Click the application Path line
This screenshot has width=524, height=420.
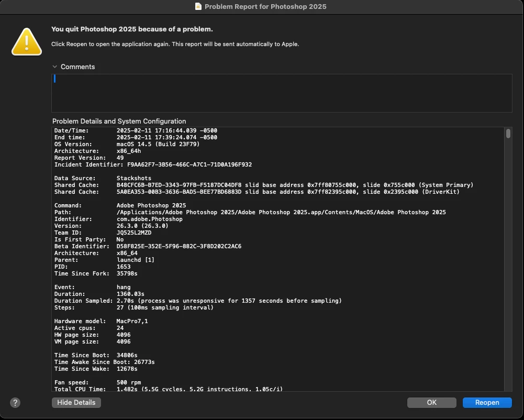pyautogui.click(x=250, y=212)
